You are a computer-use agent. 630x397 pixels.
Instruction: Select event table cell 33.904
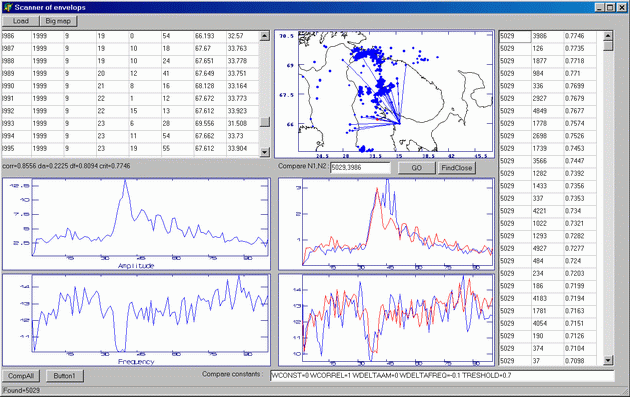242,148
